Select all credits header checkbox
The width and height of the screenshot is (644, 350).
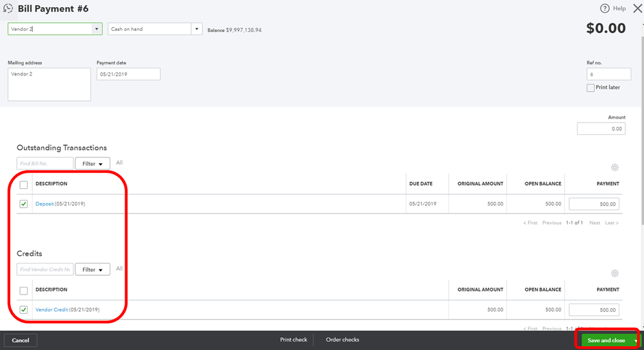(x=24, y=291)
